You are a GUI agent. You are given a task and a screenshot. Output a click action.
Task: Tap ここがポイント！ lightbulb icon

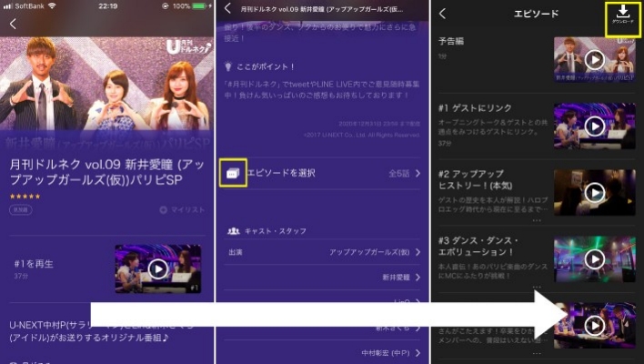228,66
